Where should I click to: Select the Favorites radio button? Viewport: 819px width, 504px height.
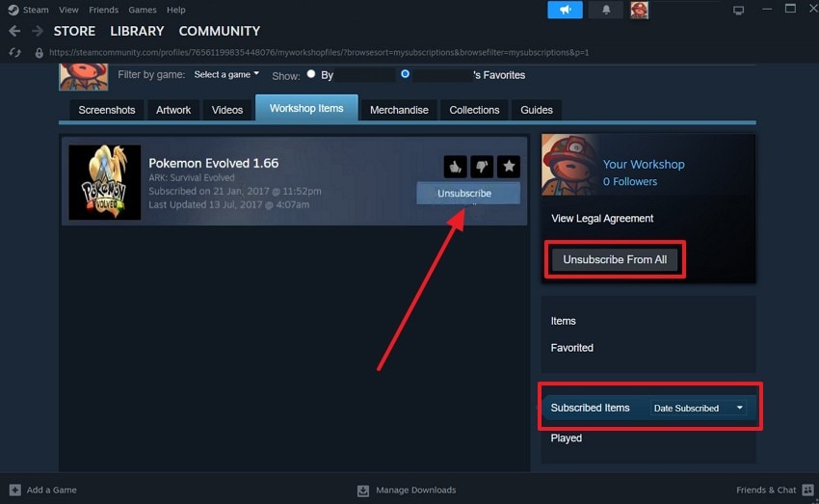point(405,74)
